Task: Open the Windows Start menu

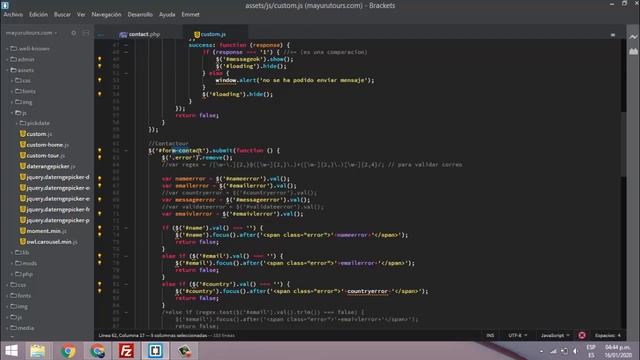Action: click(11, 351)
